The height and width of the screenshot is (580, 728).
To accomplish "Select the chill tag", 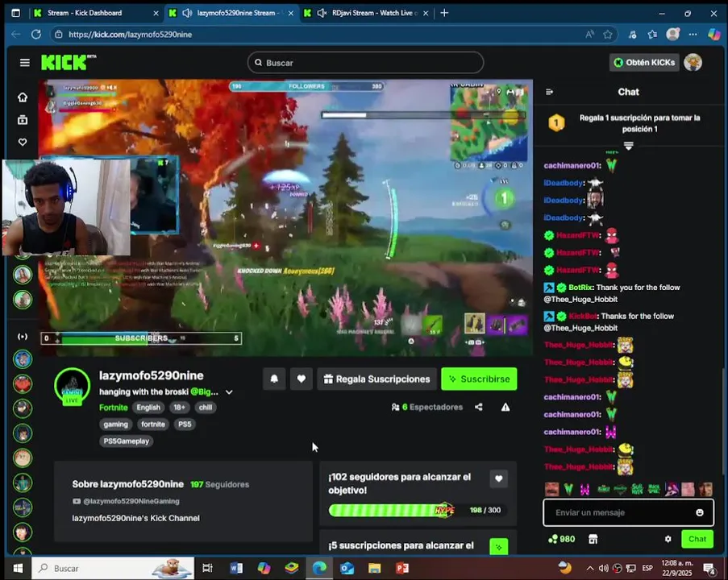I will point(206,408).
